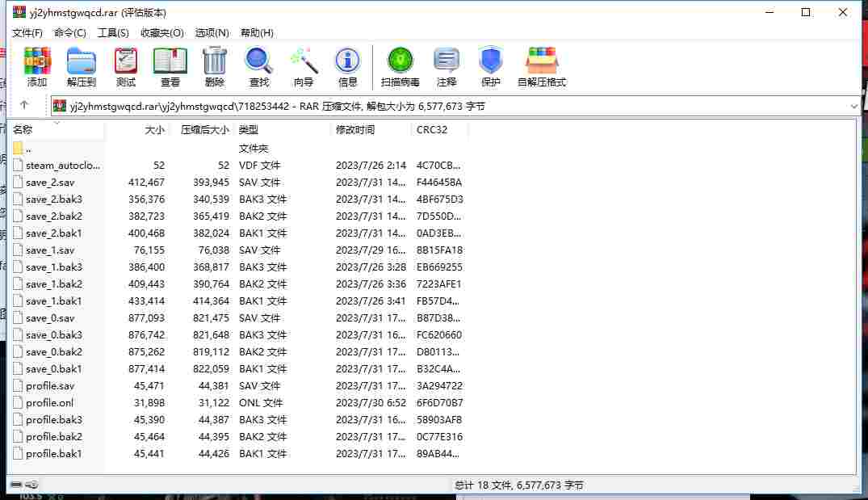The height and width of the screenshot is (500, 868).
Task: Select file icon of profile.onl
Action: [18, 402]
